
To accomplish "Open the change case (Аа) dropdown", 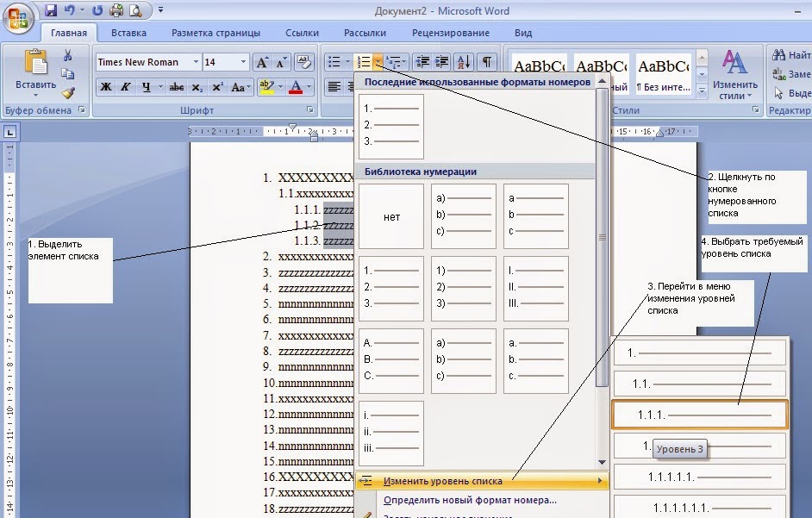I will (x=240, y=87).
